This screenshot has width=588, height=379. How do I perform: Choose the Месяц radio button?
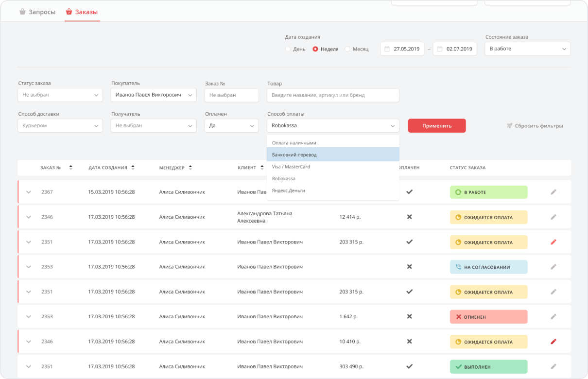click(x=347, y=49)
